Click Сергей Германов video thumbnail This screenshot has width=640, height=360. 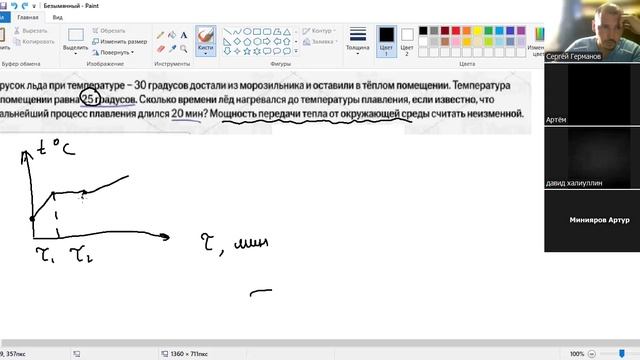click(x=592, y=31)
